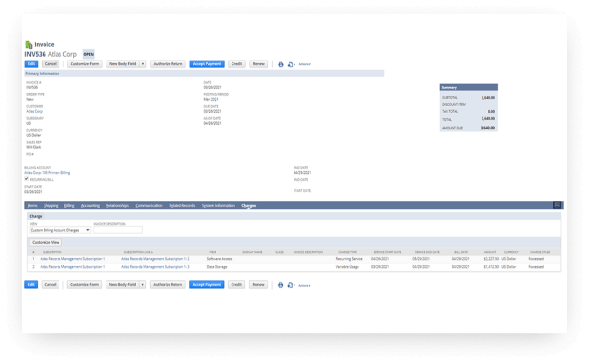Click the bottom Edit button

[31, 285]
